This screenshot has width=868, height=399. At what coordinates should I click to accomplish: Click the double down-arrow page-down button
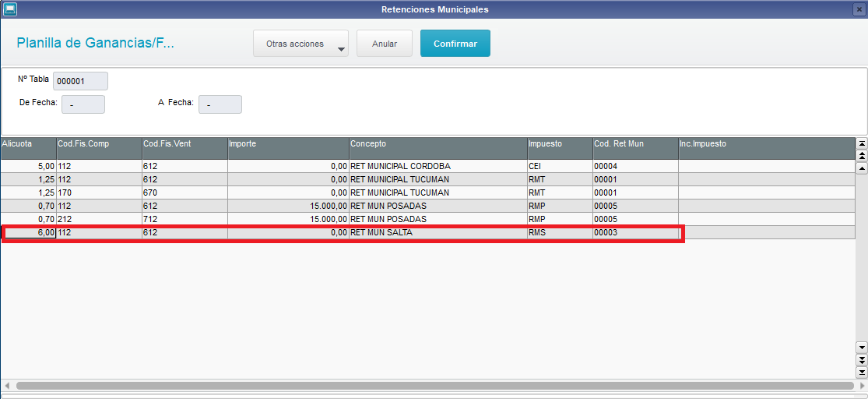[861, 360]
